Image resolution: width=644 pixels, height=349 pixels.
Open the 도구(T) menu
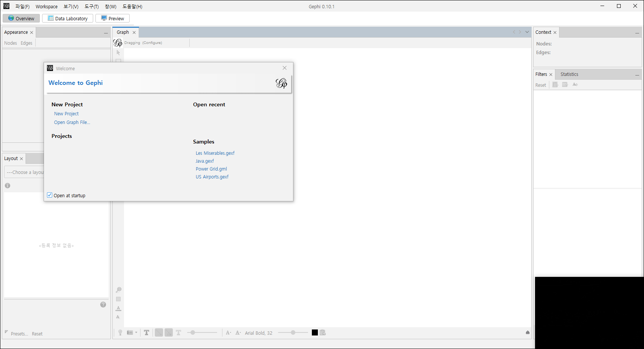pyautogui.click(x=92, y=6)
